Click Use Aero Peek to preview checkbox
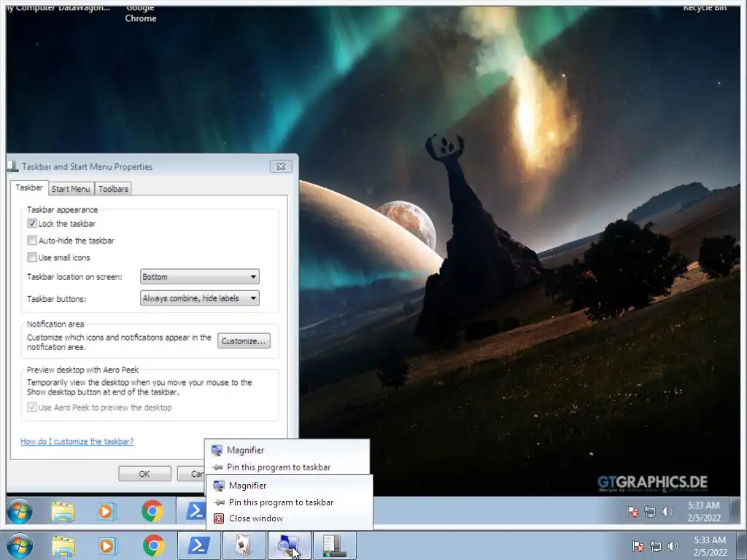 (x=32, y=407)
